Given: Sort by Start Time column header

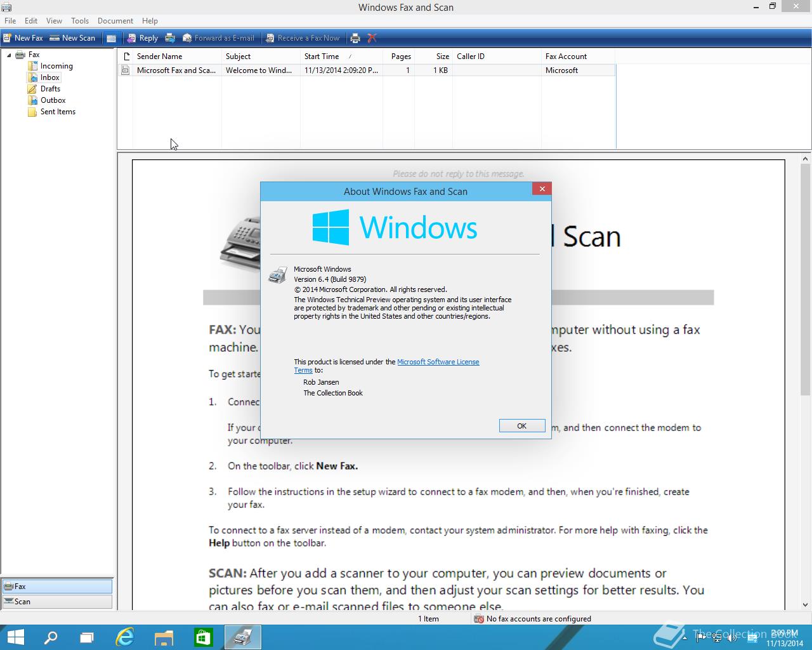Looking at the screenshot, I should pyautogui.click(x=341, y=56).
